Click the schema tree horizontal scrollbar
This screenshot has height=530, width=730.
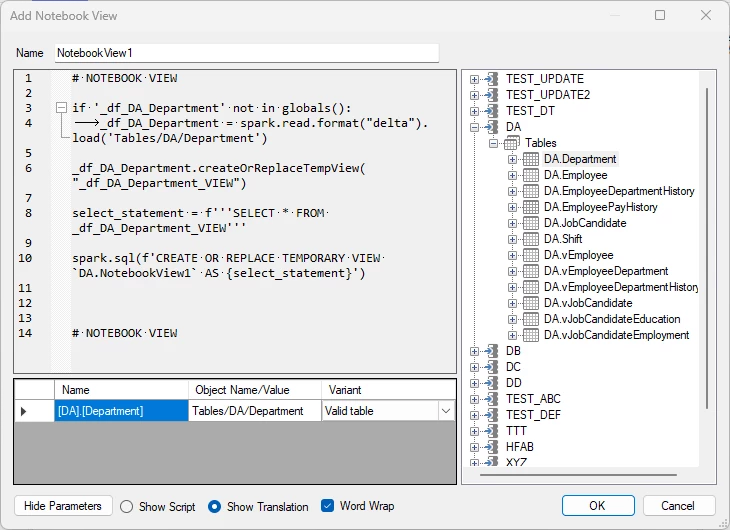tap(578, 475)
